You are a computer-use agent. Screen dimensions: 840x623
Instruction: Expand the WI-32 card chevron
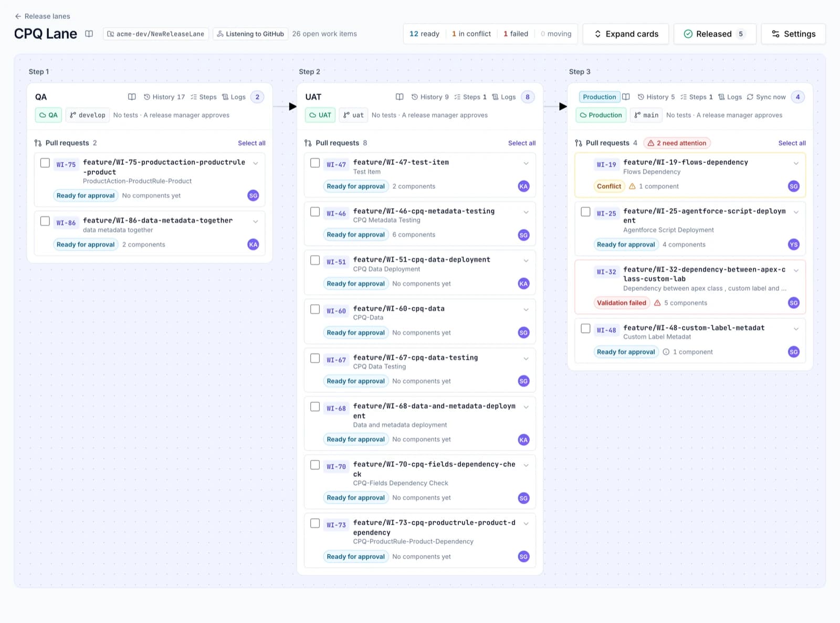(796, 271)
